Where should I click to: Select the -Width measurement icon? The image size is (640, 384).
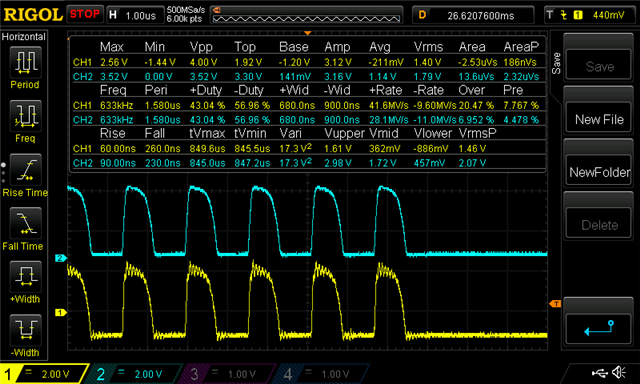[25, 330]
